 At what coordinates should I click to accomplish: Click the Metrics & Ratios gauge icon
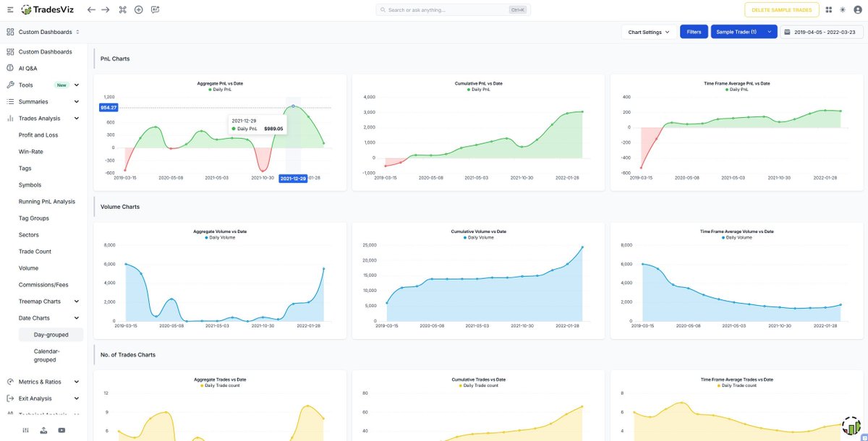click(10, 382)
